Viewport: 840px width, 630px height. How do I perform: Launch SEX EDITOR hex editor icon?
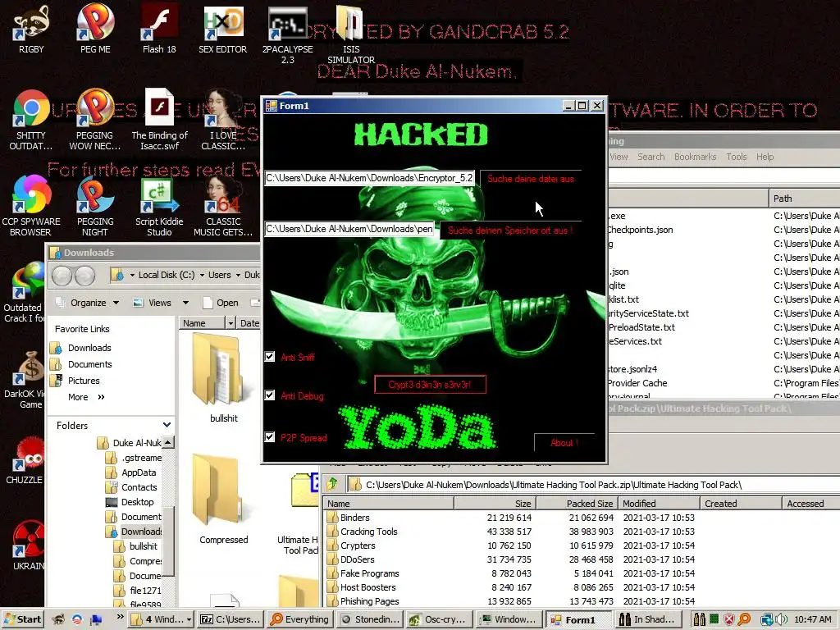point(223,30)
